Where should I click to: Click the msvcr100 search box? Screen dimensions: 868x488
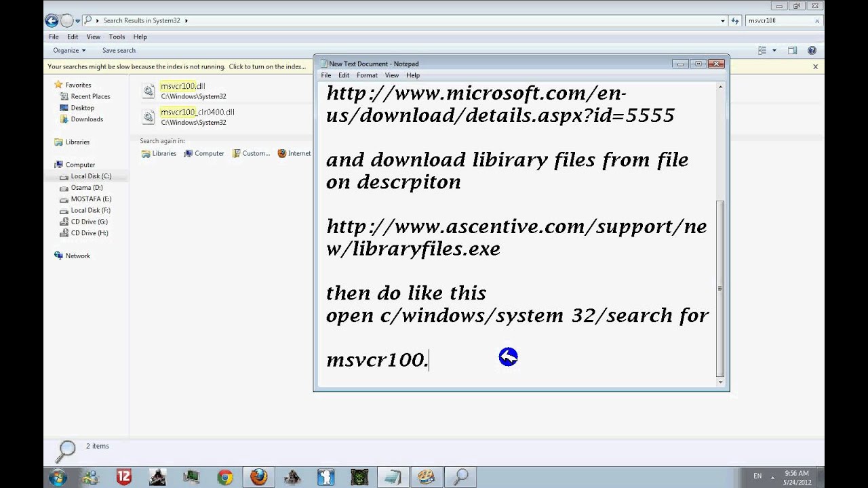778,20
